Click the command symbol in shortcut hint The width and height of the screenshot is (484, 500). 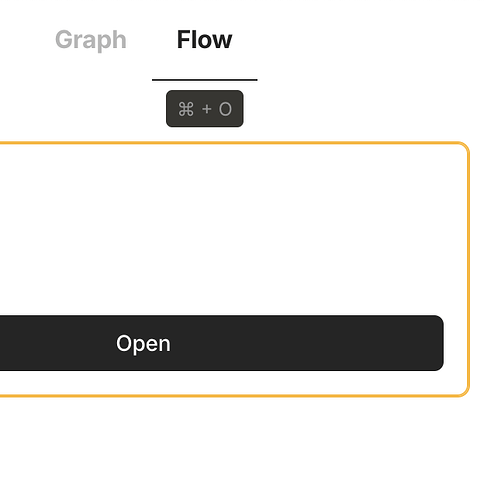click(186, 109)
